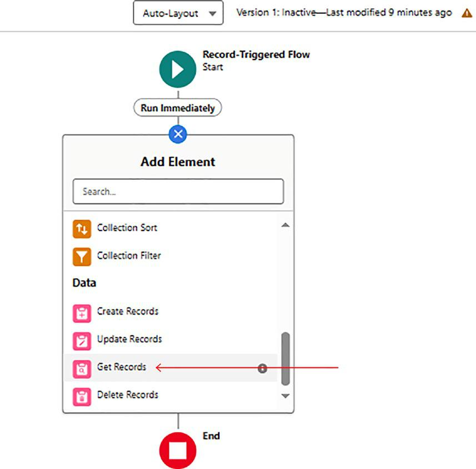The image size is (476, 469).
Task: Select the red End stop icon
Action: pos(178,451)
